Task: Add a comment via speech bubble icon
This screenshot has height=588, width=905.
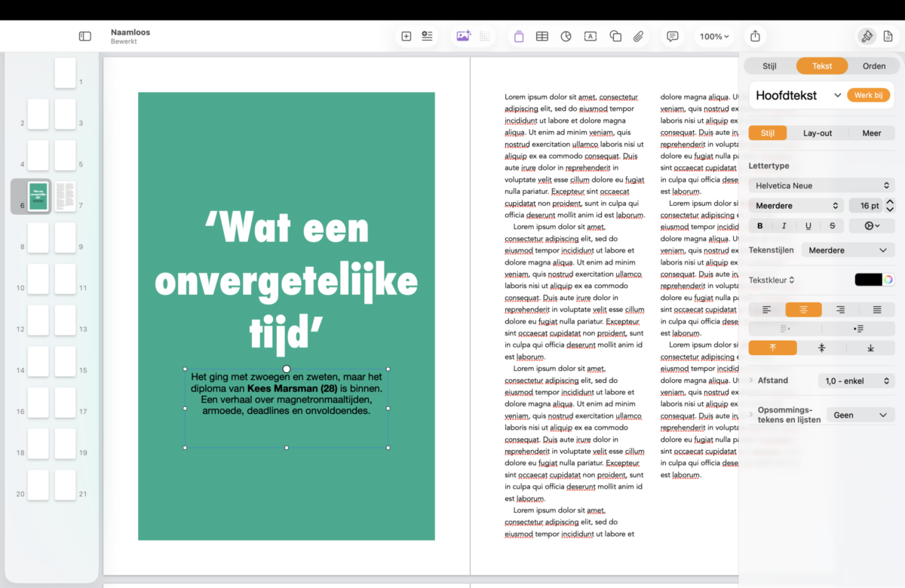Action: click(673, 36)
